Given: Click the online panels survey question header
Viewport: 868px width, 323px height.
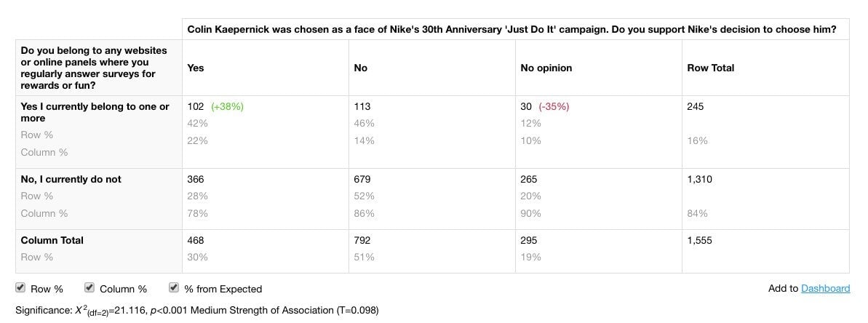Looking at the screenshot, I should point(88,68).
